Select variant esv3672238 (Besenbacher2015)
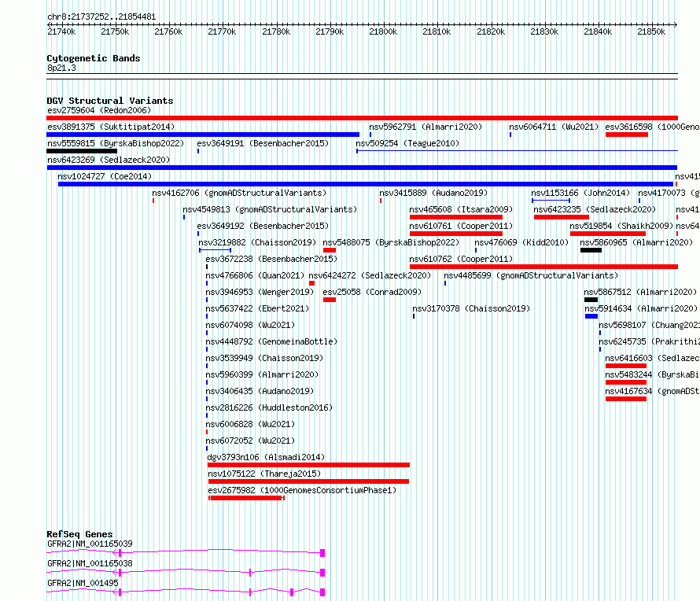The height and width of the screenshot is (601, 700). click(271, 259)
